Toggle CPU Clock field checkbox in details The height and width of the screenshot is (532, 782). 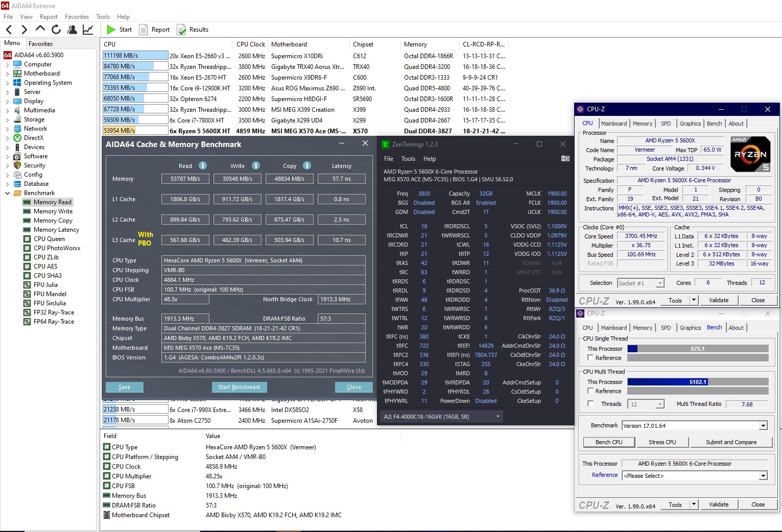[x=107, y=466]
